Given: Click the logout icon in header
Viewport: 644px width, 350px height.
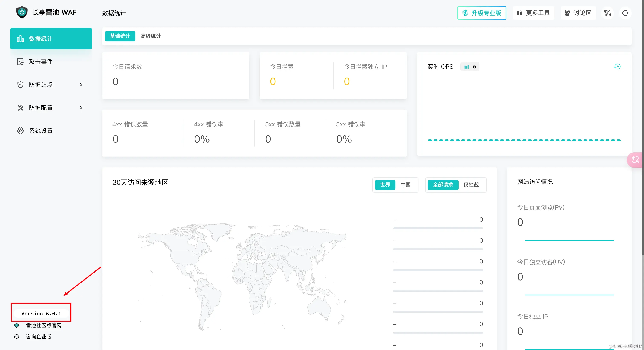Looking at the screenshot, I should pyautogui.click(x=625, y=13).
